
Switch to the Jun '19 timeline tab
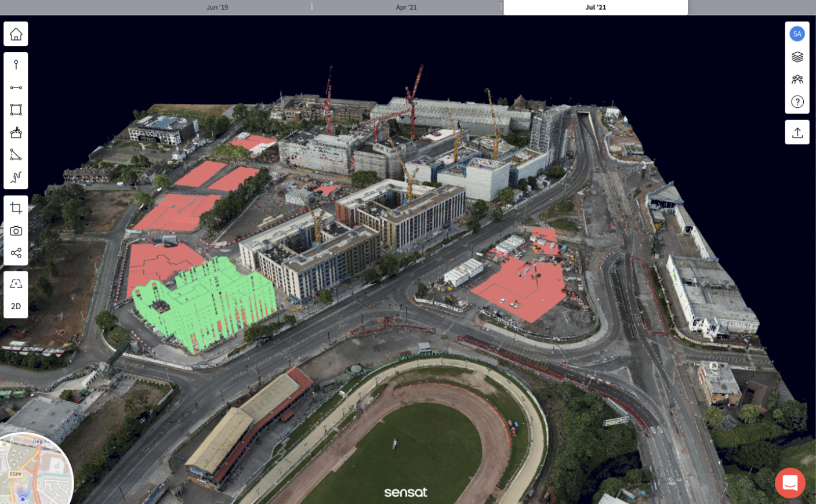(217, 8)
